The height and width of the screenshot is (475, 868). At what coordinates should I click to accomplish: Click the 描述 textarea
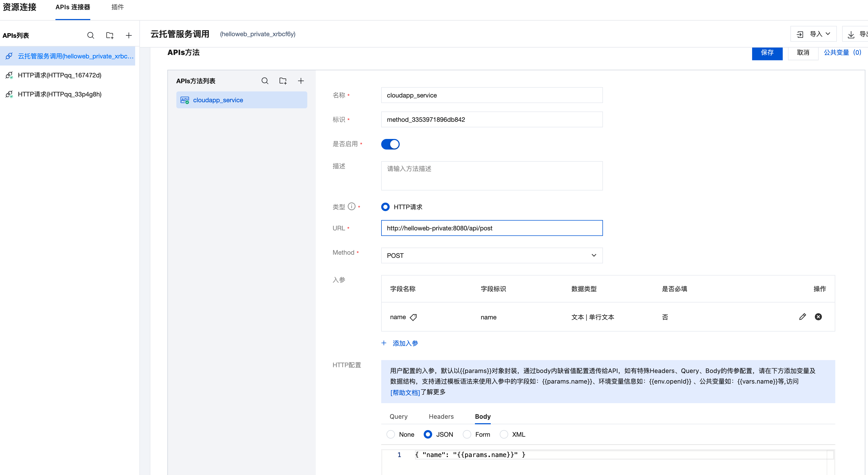tap(492, 176)
